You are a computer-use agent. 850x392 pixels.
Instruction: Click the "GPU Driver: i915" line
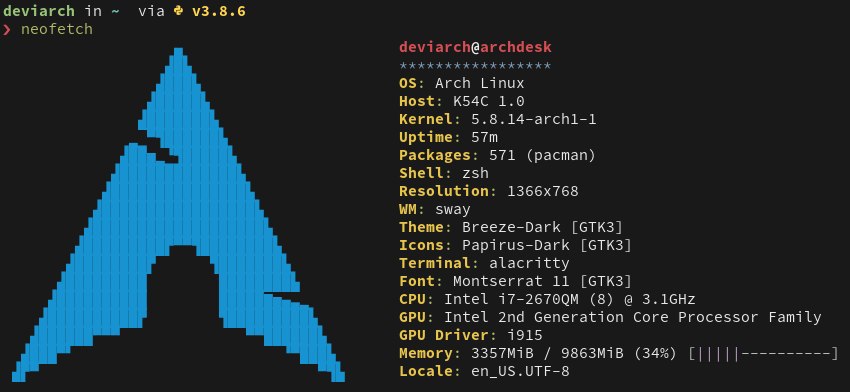[471, 335]
